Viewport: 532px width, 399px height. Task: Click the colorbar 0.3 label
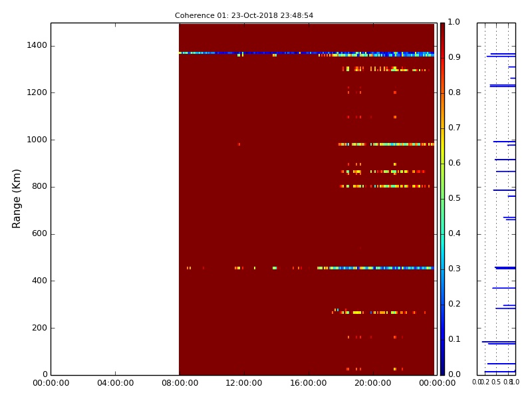click(454, 269)
